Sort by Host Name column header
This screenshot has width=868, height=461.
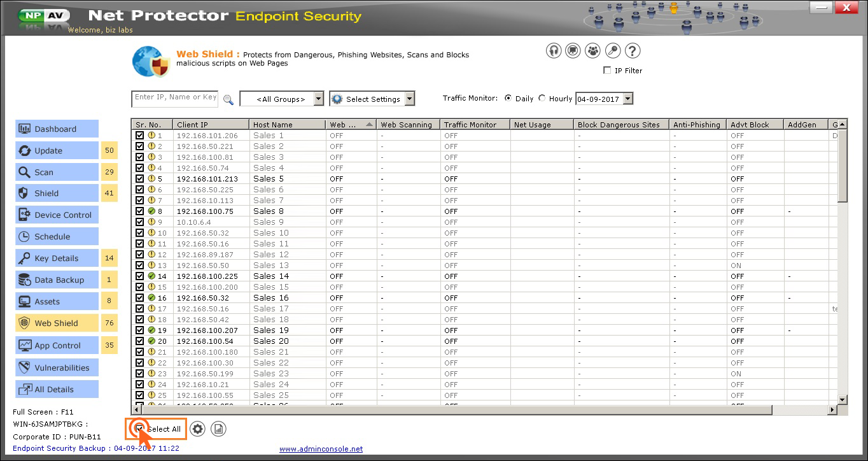pyautogui.click(x=288, y=125)
